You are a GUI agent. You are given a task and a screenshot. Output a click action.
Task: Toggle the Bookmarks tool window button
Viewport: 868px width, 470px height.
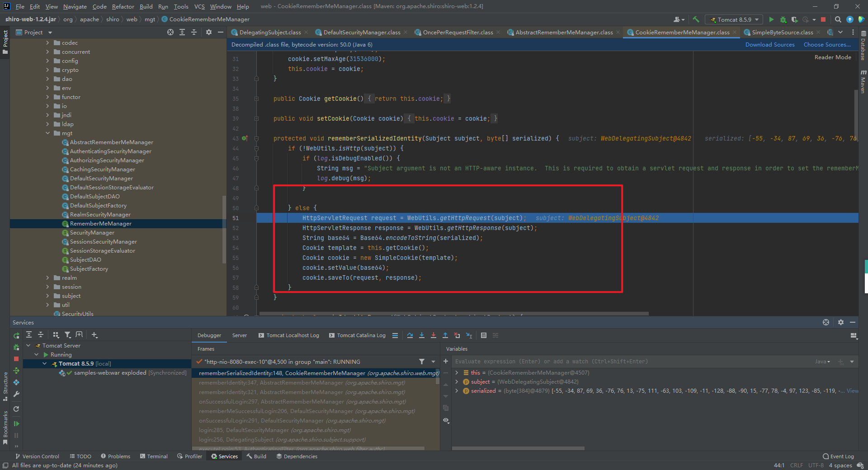5,428
